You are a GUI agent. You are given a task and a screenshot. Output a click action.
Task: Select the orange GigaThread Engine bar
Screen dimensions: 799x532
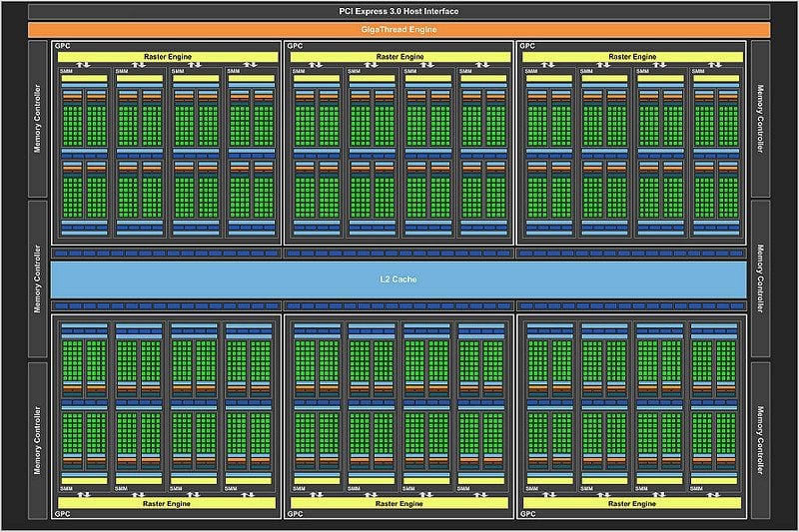[x=399, y=30]
